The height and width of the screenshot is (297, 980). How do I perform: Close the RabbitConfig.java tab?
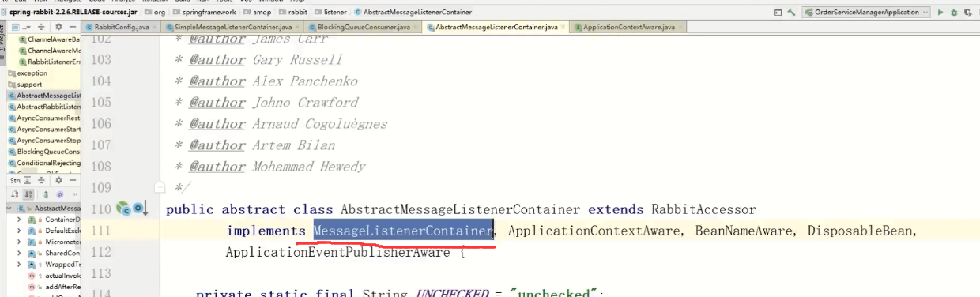click(155, 27)
